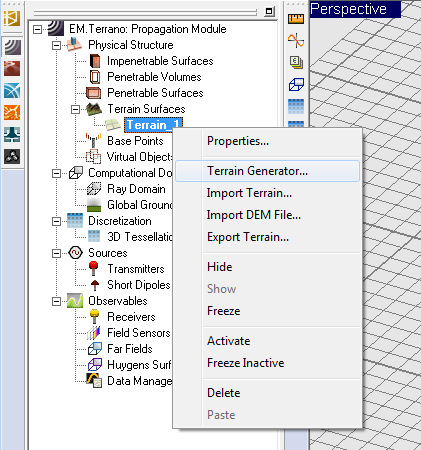Screen dimensions: 421x450
Task: Click the red Transmitters icon
Action: tap(94, 268)
